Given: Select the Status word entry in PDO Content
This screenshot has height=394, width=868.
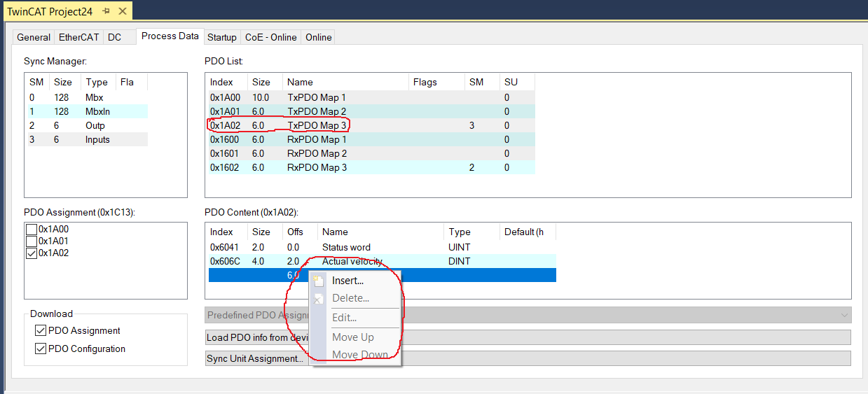Looking at the screenshot, I should pos(346,247).
